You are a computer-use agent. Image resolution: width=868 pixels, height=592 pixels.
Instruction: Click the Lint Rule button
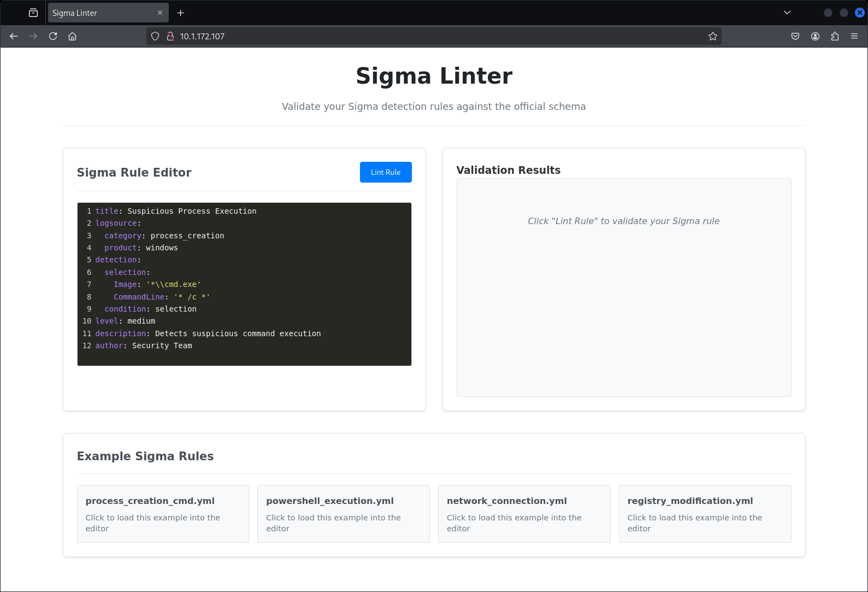click(x=386, y=172)
